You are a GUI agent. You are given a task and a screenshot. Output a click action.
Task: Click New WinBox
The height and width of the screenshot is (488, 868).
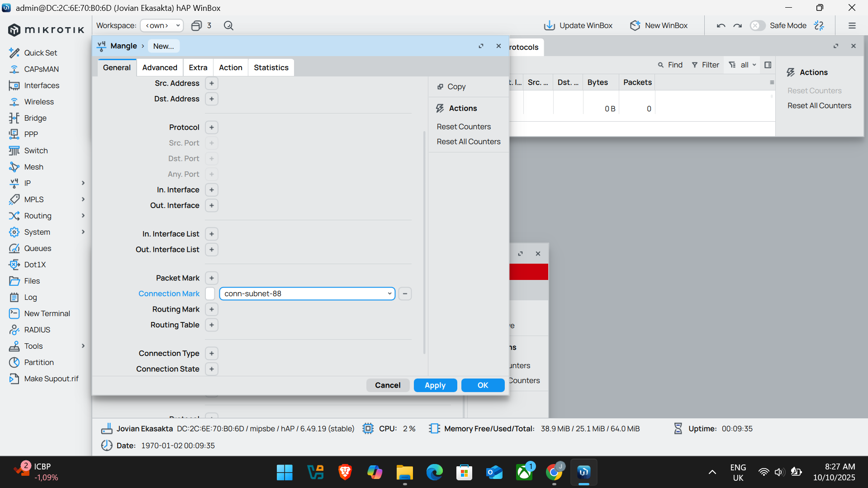659,25
